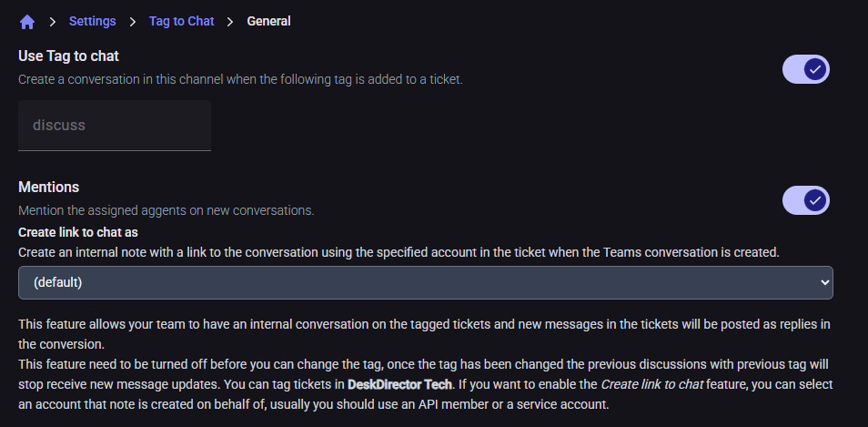Screen dimensions: 868x427
Task: Open the Settings breadcrumb link
Action: click(92, 21)
